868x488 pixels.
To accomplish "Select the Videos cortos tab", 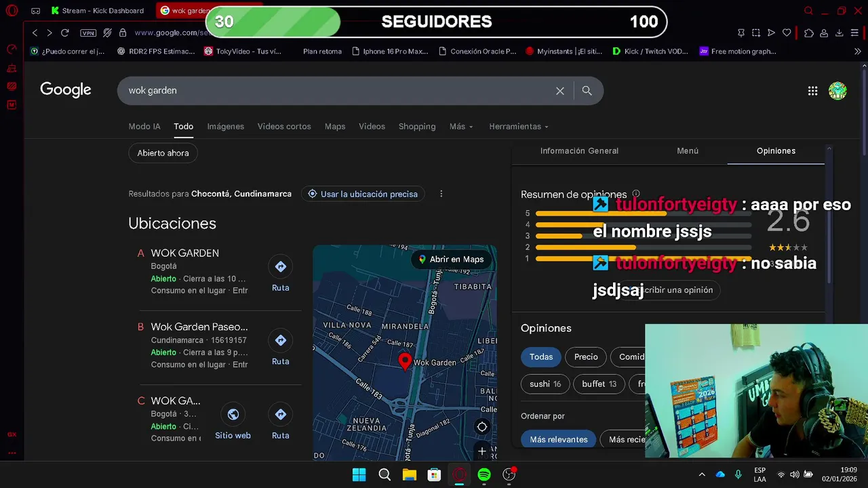I will [284, 127].
